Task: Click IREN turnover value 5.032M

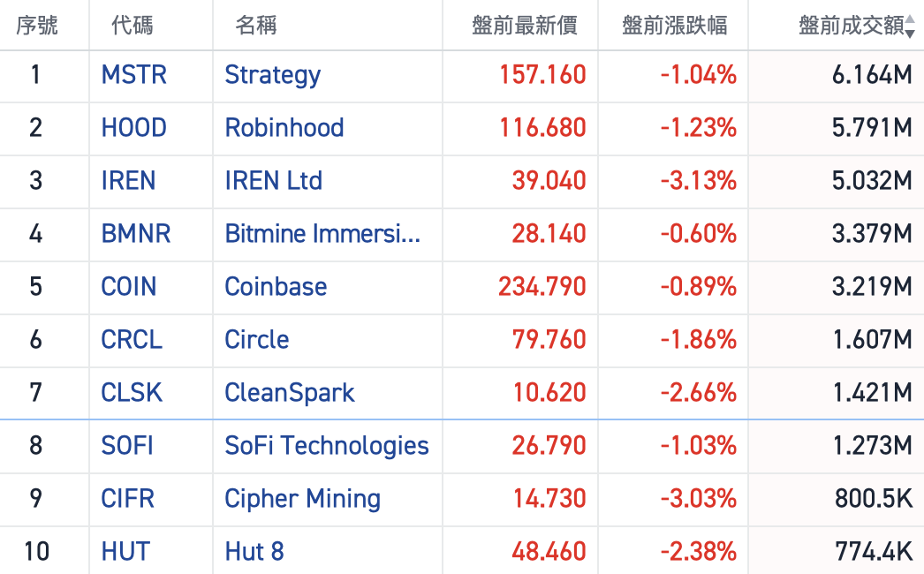Action: coord(872,181)
